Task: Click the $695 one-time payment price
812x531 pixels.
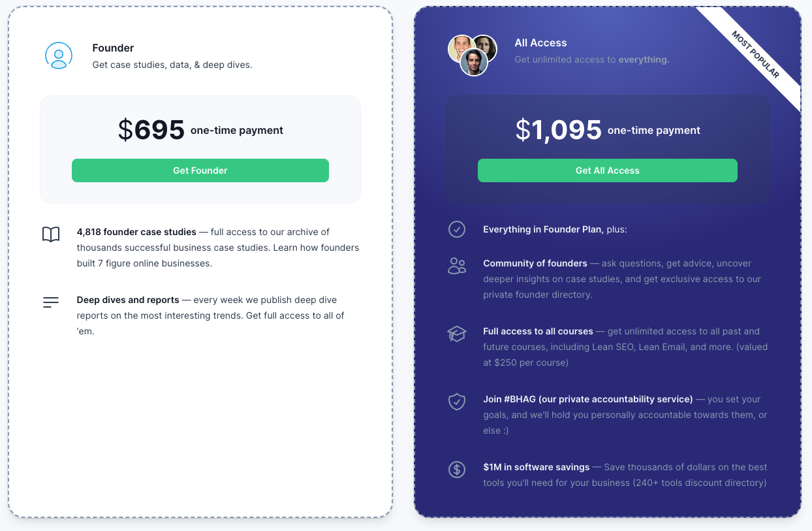Action: tap(200, 130)
